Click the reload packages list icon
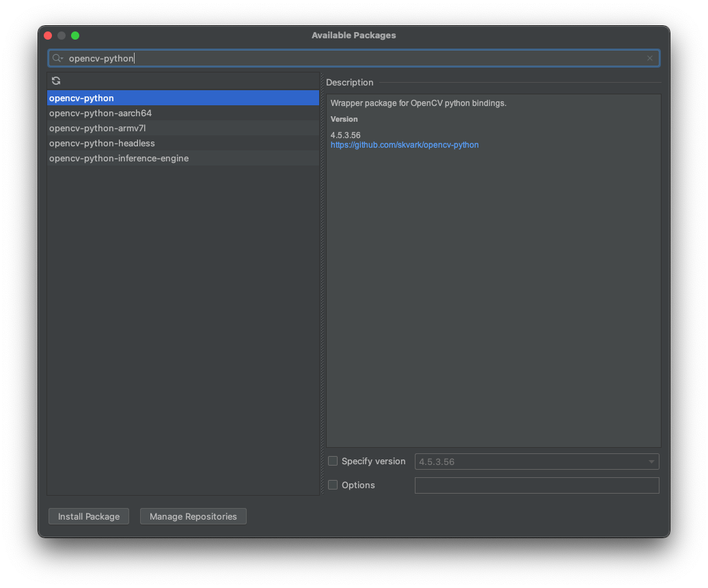 (x=56, y=81)
